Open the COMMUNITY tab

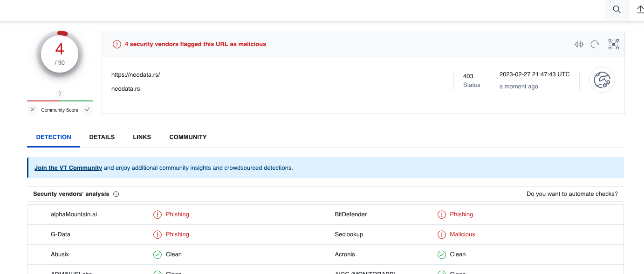(188, 137)
